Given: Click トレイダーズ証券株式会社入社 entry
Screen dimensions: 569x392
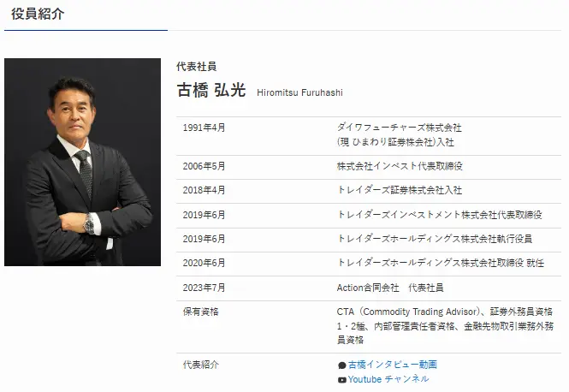Looking at the screenshot, I should coord(400,190).
